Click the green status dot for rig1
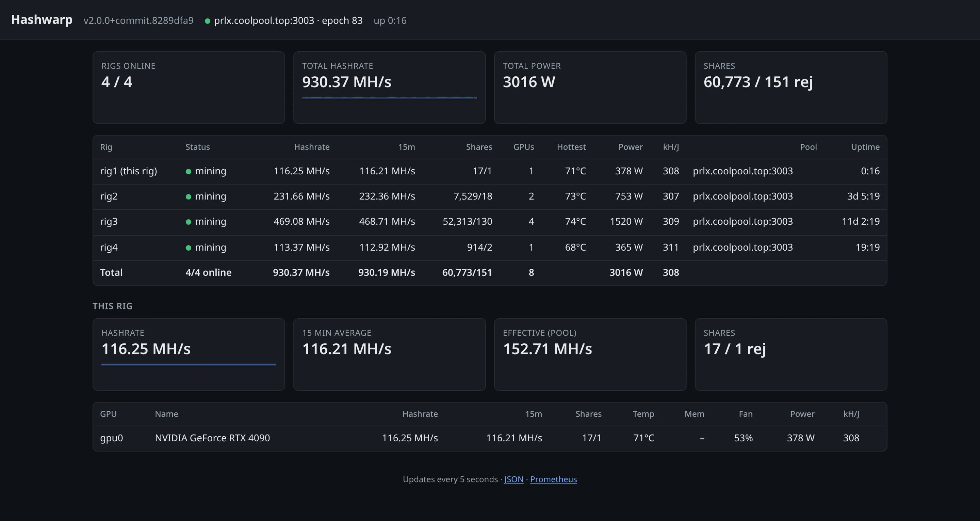 (x=188, y=171)
